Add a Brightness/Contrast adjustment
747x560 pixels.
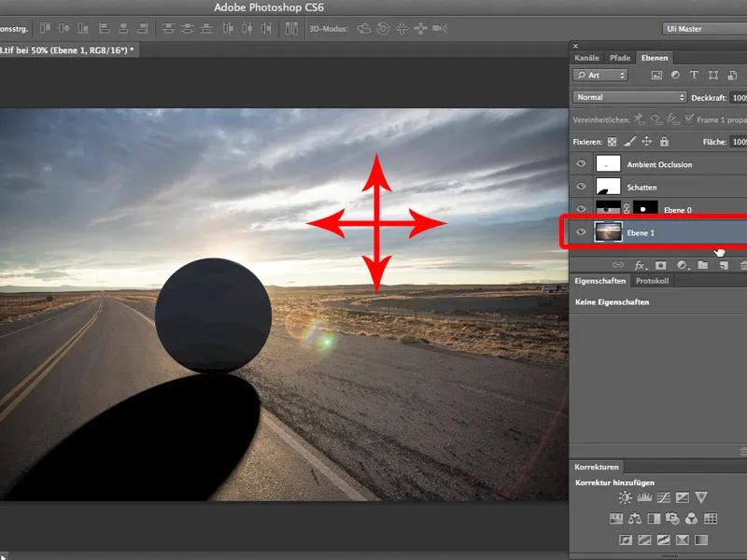(625, 497)
